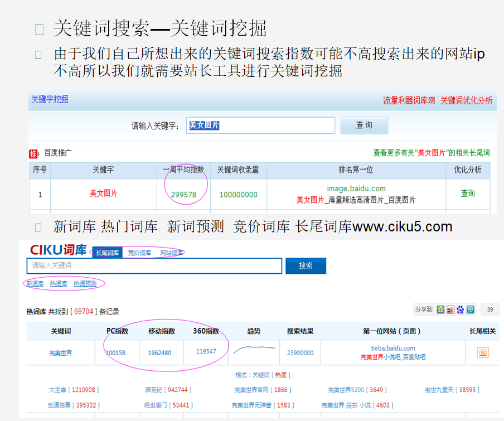Open the 大主宰 keyword link
Viewport: 504px width, 421px height.
coord(57,390)
